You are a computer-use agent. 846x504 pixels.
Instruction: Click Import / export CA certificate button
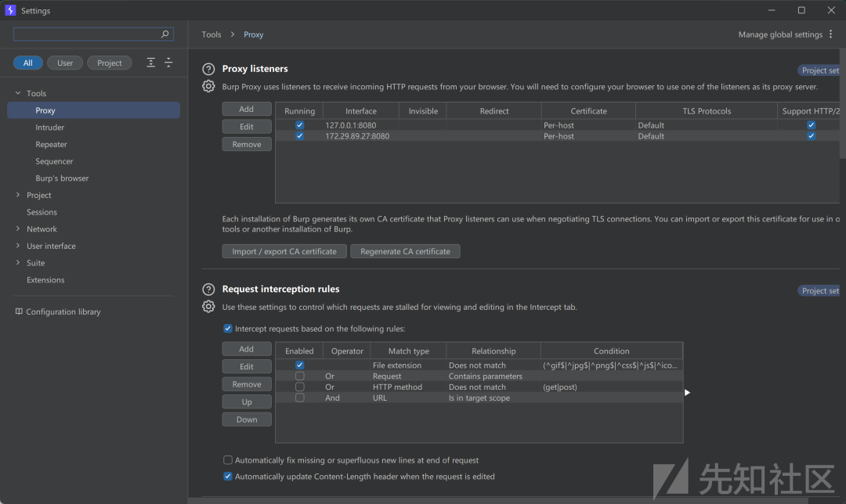[284, 251]
